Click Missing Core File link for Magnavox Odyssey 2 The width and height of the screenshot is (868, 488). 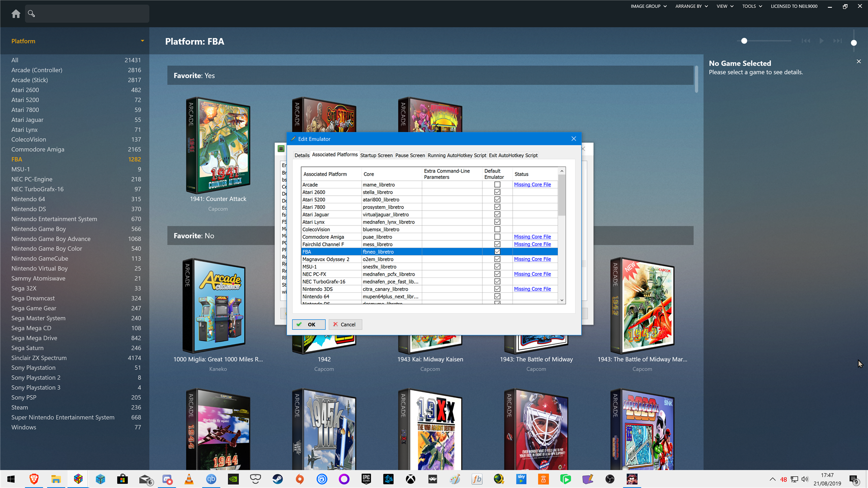[x=532, y=259]
